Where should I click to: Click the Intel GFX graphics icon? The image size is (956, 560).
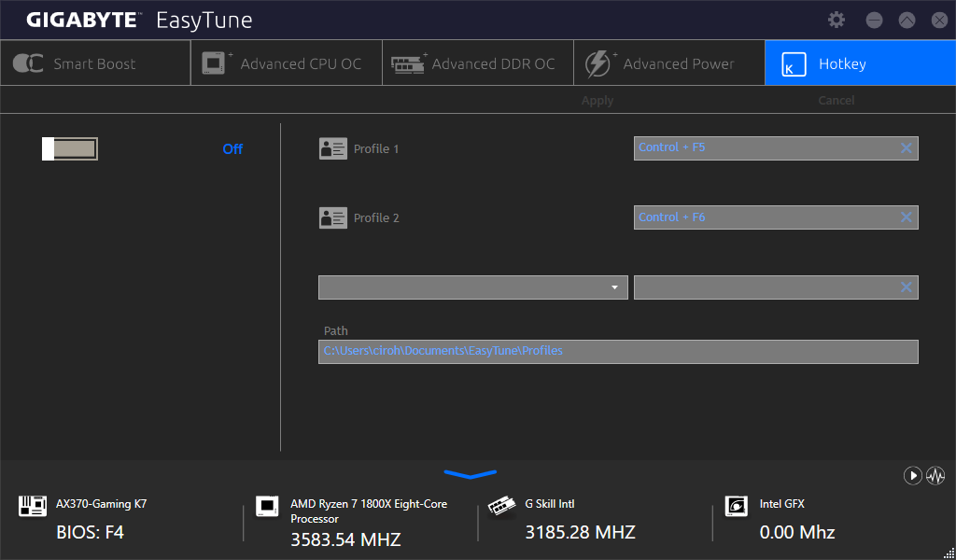(737, 506)
